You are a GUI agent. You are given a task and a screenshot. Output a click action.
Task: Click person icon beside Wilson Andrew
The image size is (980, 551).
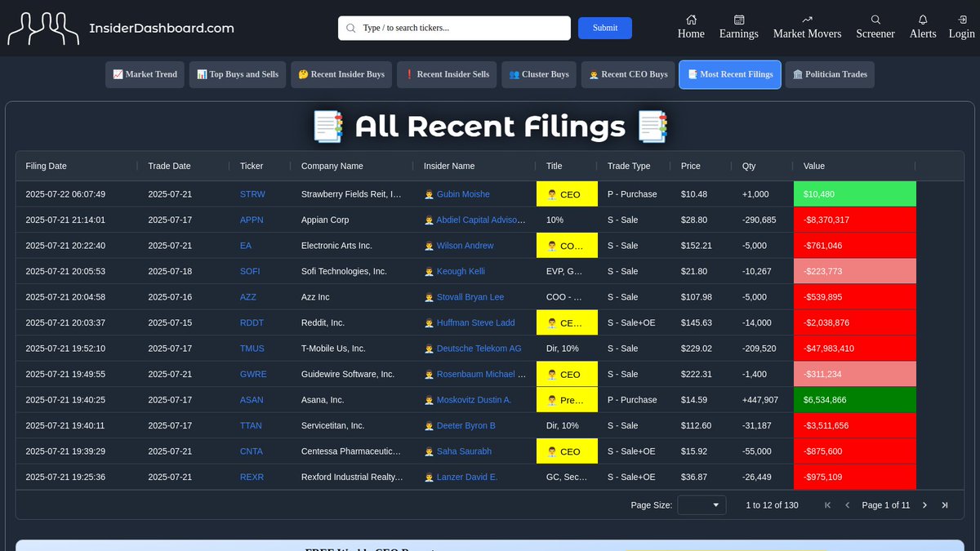[x=429, y=246]
